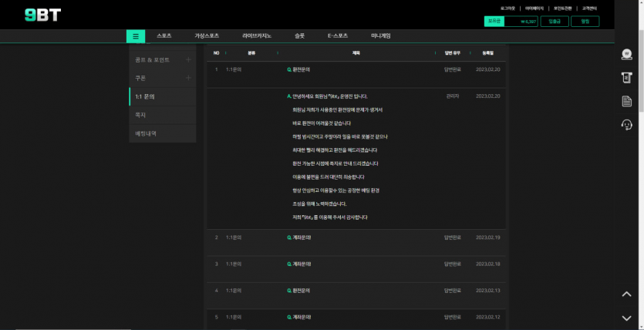Expand the 계좌문의 inquiry dated 2023.02.19
644x330 pixels.
click(301, 237)
